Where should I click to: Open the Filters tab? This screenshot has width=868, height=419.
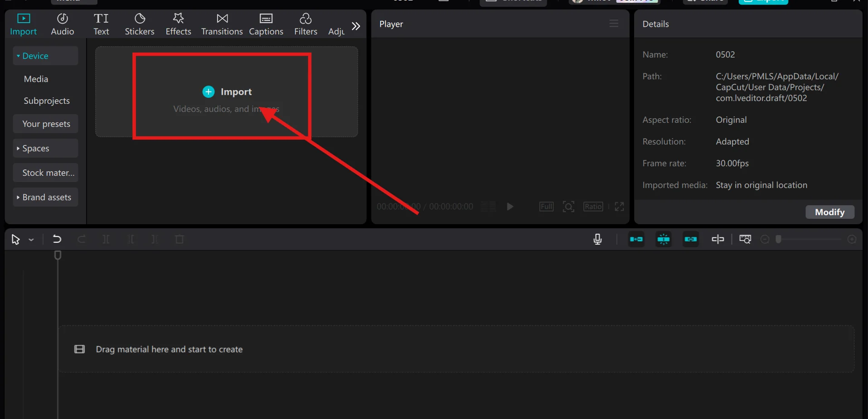pyautogui.click(x=305, y=24)
